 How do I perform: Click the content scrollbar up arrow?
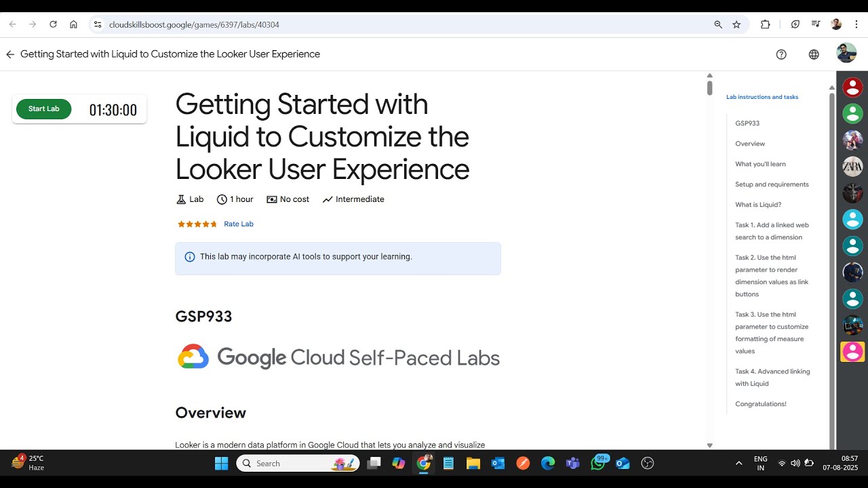pos(709,76)
